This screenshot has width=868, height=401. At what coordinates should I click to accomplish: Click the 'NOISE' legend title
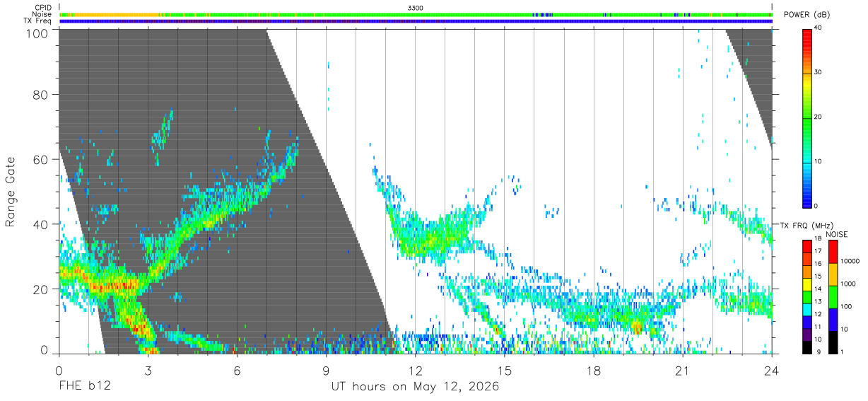[838, 234]
